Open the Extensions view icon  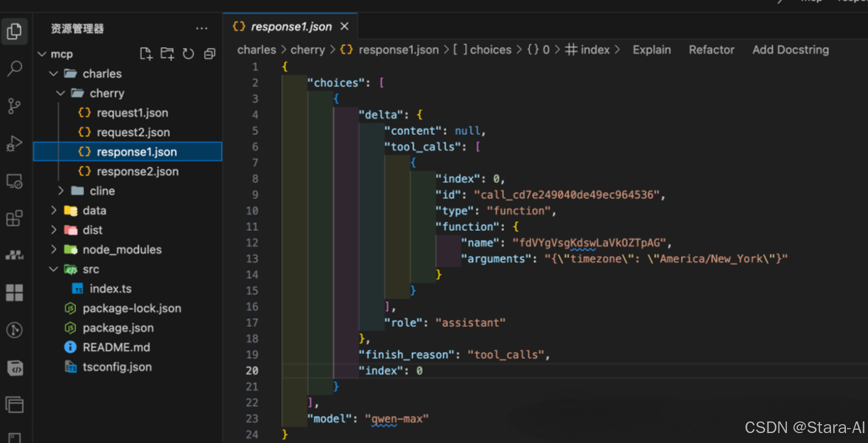tap(14, 218)
